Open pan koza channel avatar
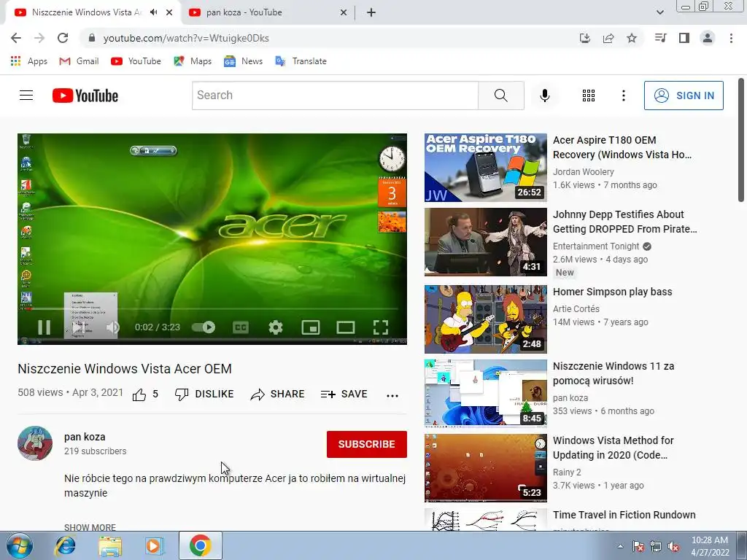 35,443
